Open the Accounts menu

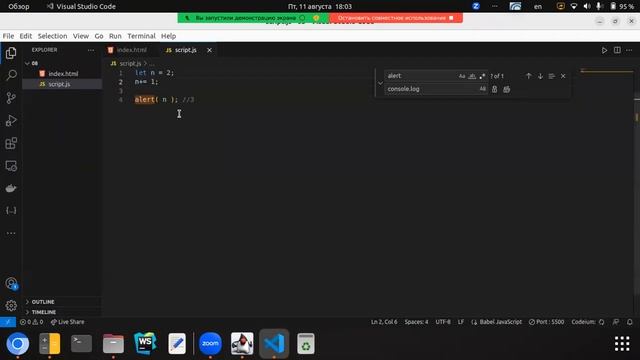pos(11,283)
